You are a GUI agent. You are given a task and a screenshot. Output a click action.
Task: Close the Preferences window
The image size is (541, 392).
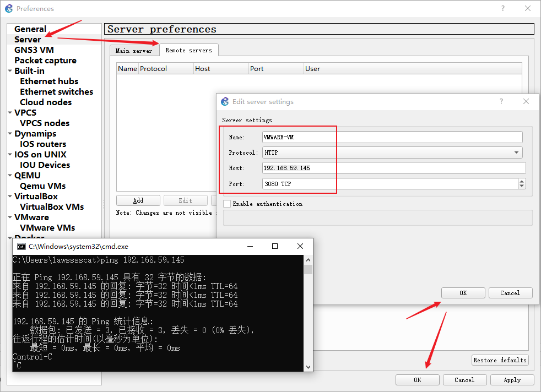528,9
